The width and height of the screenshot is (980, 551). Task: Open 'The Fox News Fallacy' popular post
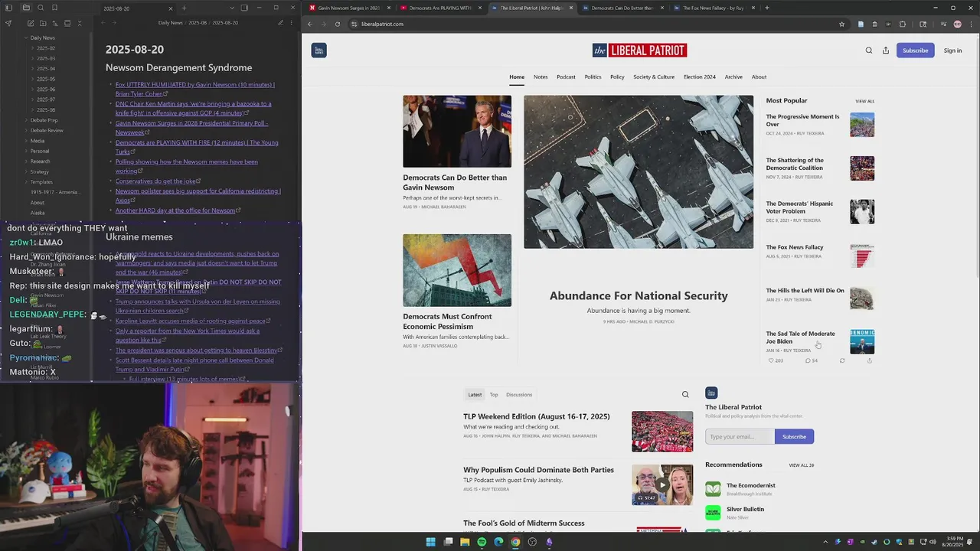coord(795,247)
